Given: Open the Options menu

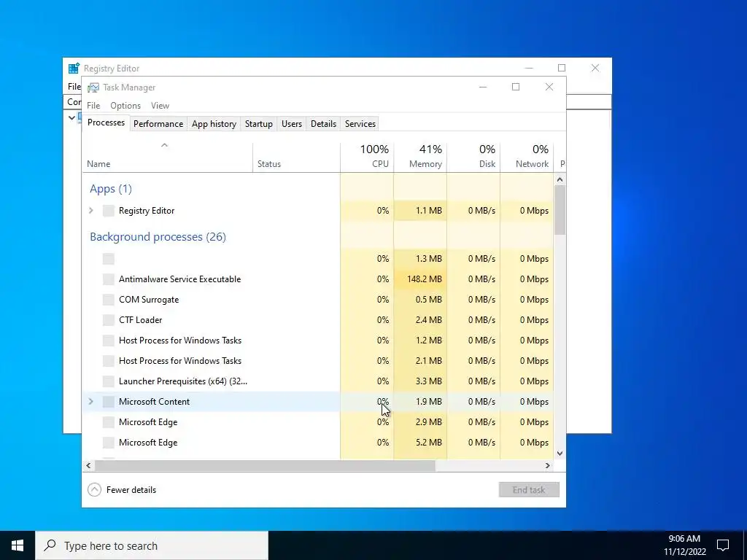Looking at the screenshot, I should pos(125,106).
